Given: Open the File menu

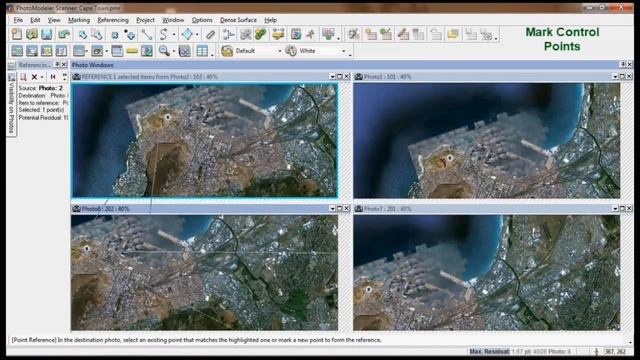Looking at the screenshot, I should [x=18, y=20].
